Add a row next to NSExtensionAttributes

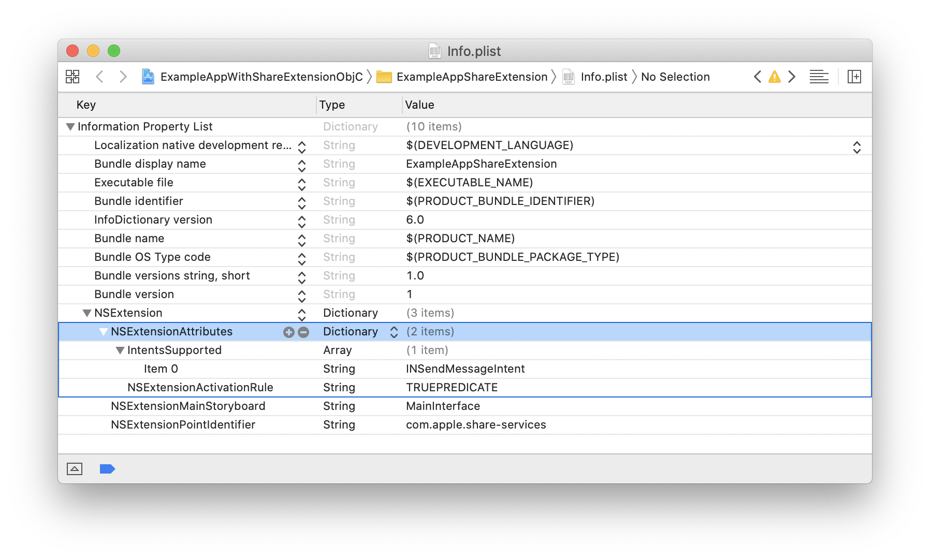point(288,332)
